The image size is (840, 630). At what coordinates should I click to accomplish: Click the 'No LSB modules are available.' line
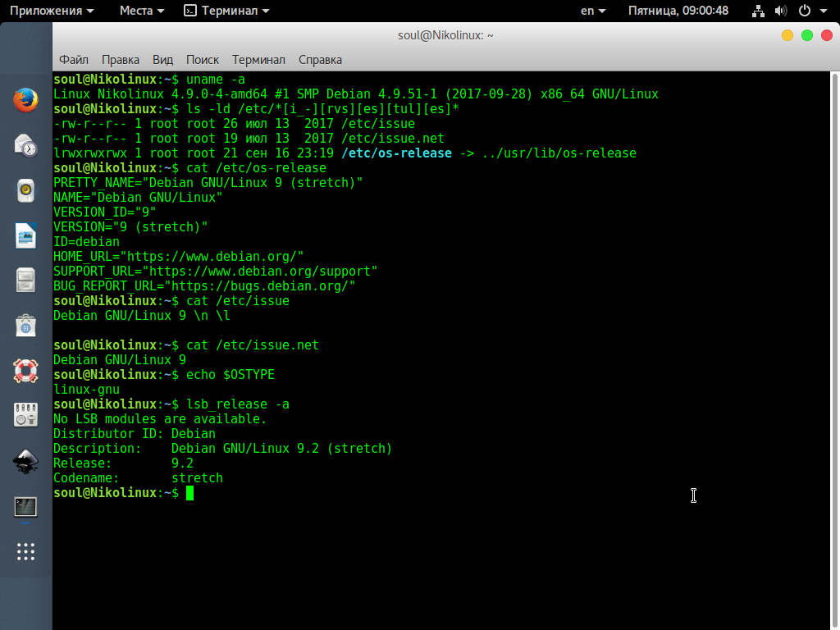160,419
